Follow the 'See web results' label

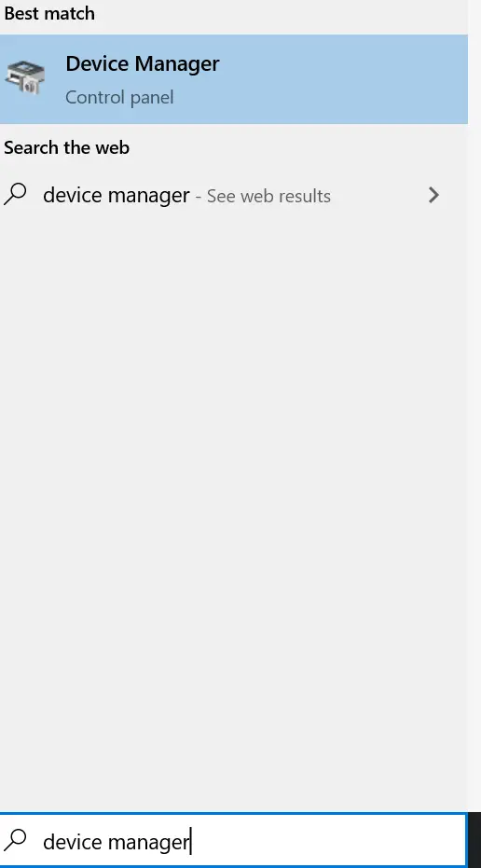tap(268, 196)
